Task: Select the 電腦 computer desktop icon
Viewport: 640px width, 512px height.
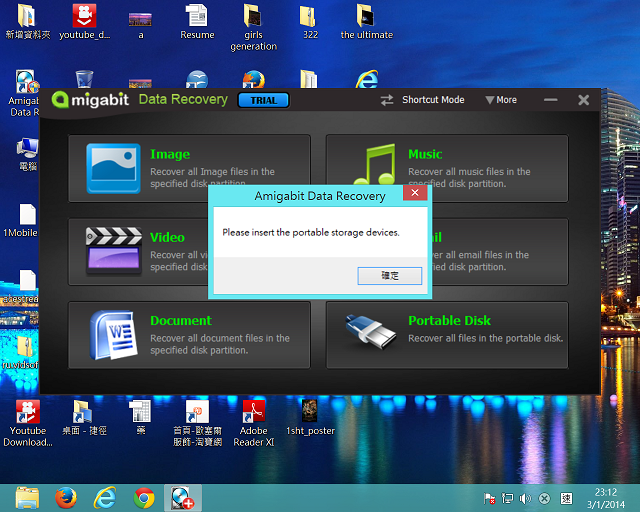Action: pos(27,155)
